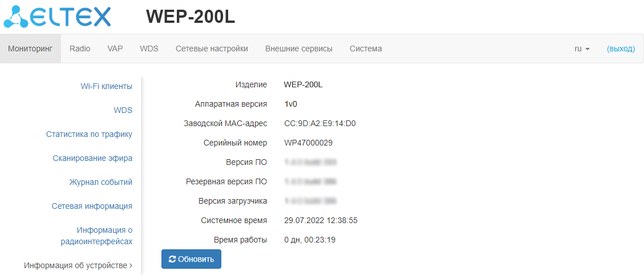Go to the VAP tab
Image resolution: width=644 pixels, height=279 pixels.
click(x=115, y=49)
